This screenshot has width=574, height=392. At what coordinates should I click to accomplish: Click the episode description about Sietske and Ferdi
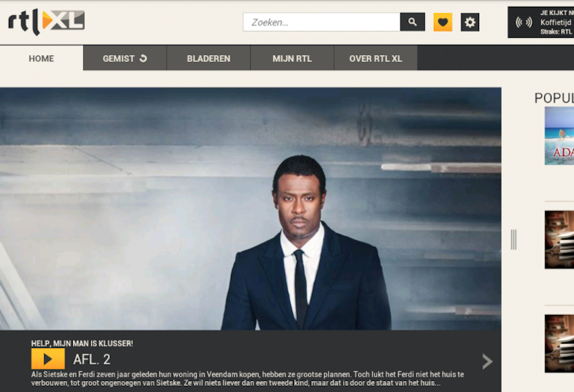pyautogui.click(x=247, y=379)
